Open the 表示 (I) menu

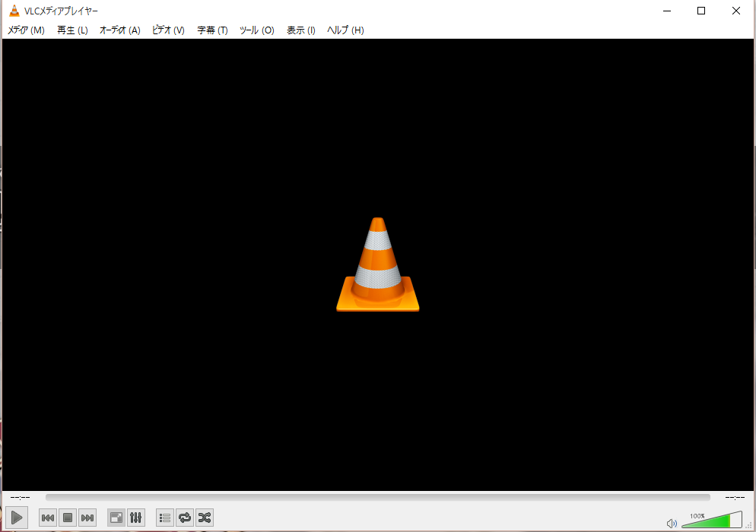[x=301, y=30]
